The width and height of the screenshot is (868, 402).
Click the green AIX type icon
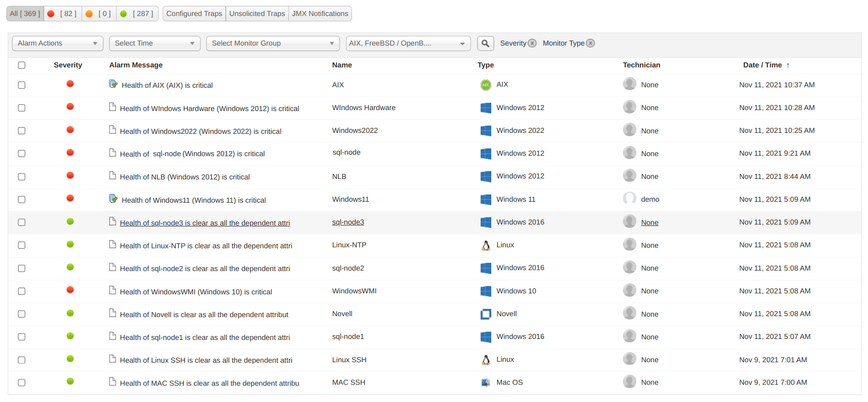[485, 85]
